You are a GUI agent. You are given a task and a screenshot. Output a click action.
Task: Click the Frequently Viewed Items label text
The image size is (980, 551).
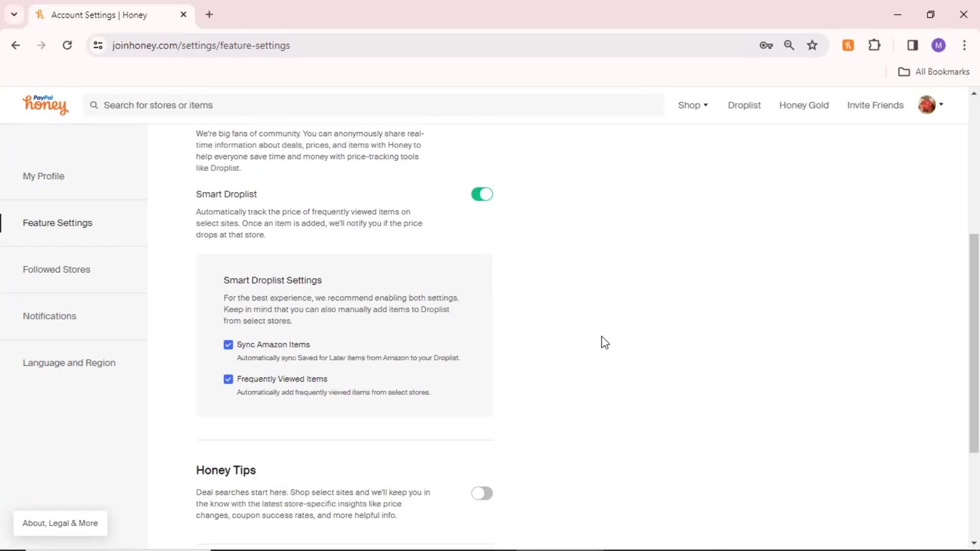(282, 379)
